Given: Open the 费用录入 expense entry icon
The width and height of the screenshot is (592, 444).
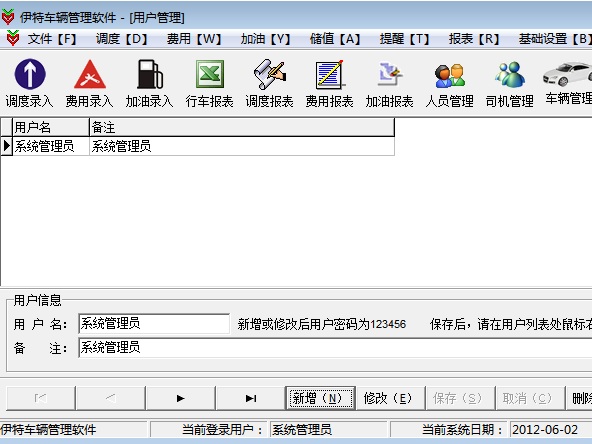Looking at the screenshot, I should (x=90, y=74).
